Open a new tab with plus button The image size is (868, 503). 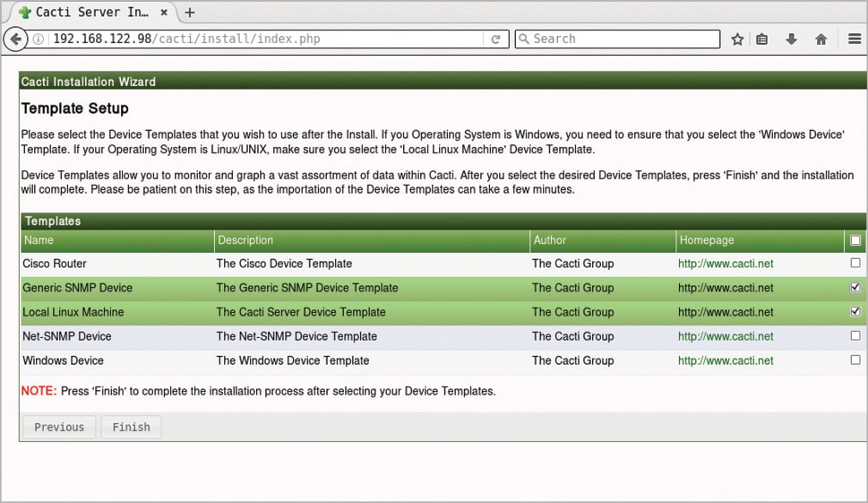189,13
